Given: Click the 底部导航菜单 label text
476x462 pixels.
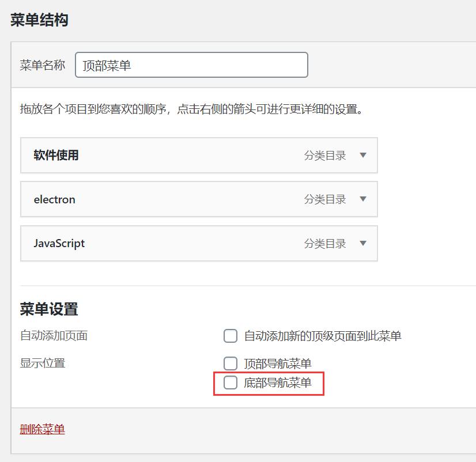Looking at the screenshot, I should (278, 383).
